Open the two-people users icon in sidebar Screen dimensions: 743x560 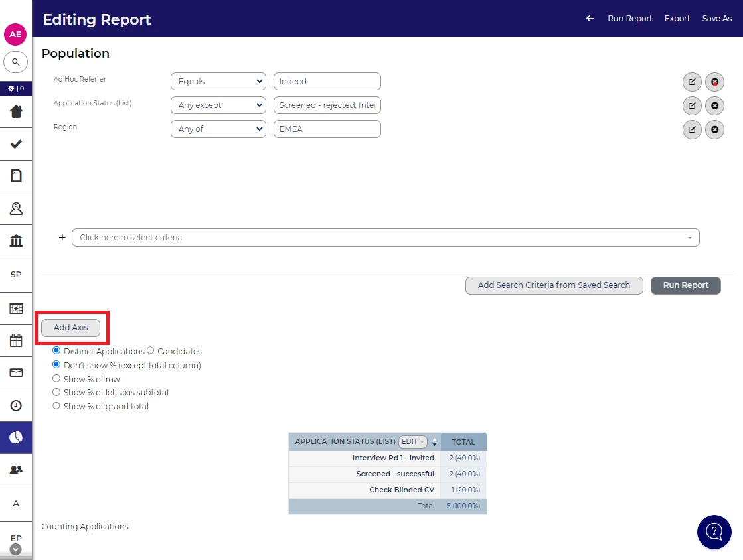(x=16, y=470)
